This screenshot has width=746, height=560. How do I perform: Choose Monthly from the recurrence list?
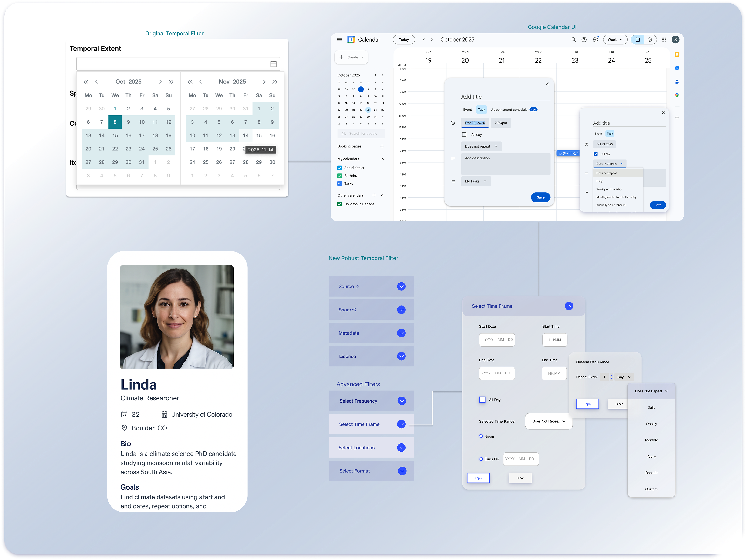click(x=651, y=440)
